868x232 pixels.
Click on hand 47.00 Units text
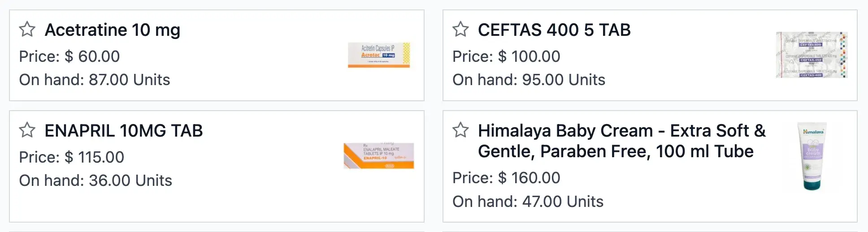[x=528, y=202]
